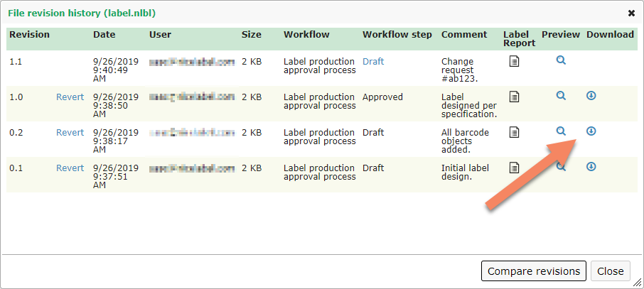The width and height of the screenshot is (644, 289).
Task: Download revision 1.0 of the label
Action: (x=591, y=96)
